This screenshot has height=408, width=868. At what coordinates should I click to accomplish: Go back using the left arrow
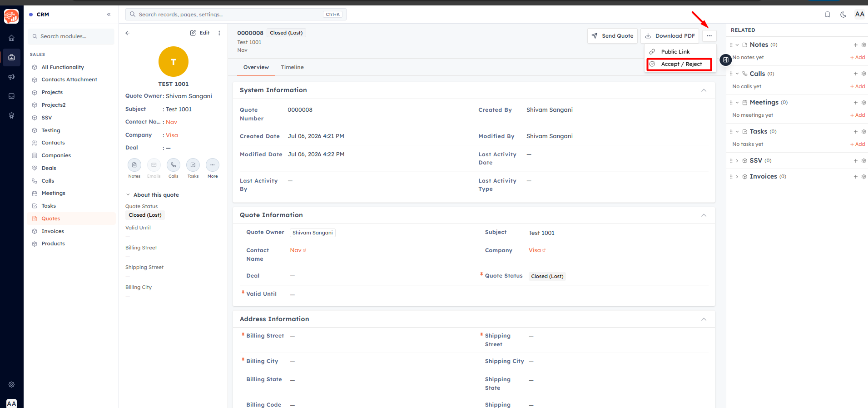click(x=128, y=33)
